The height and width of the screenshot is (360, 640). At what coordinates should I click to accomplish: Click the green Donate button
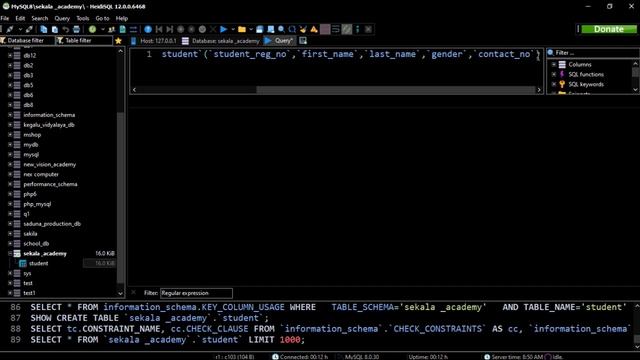point(609,29)
